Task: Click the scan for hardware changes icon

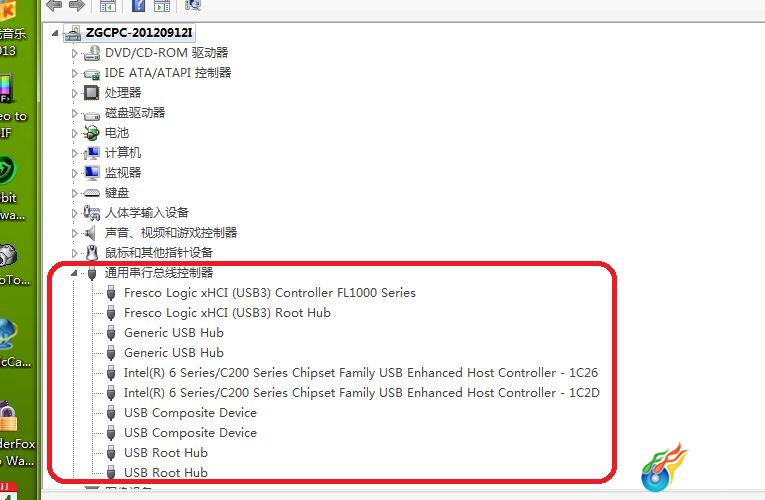Action: [x=193, y=5]
